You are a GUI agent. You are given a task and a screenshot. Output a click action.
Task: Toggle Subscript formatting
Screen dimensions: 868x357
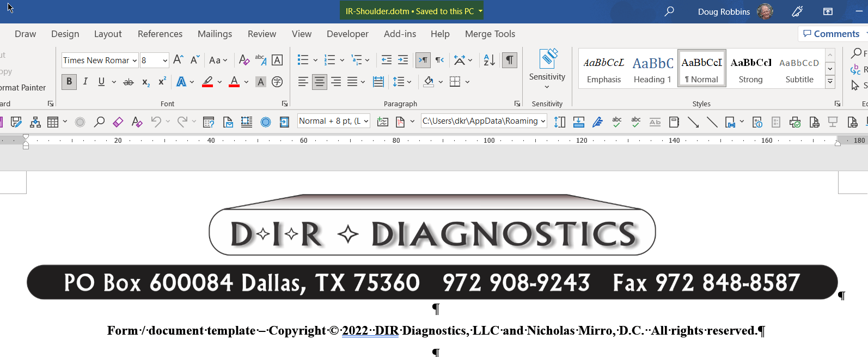pyautogui.click(x=145, y=82)
